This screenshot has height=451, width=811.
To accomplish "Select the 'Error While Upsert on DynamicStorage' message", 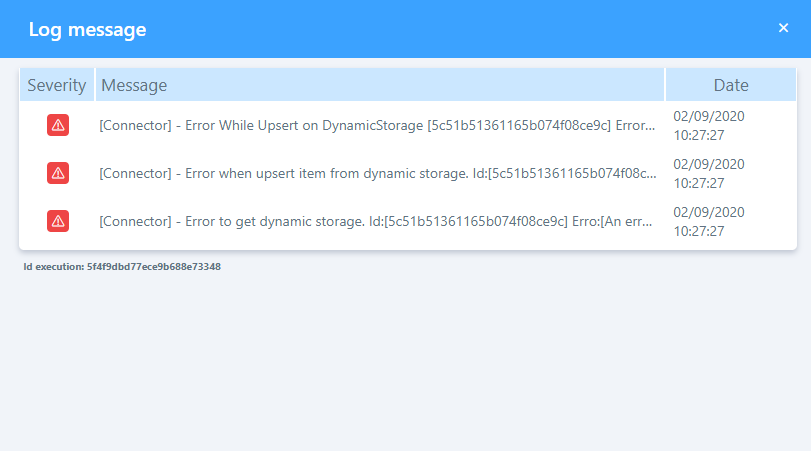I will click(x=378, y=126).
